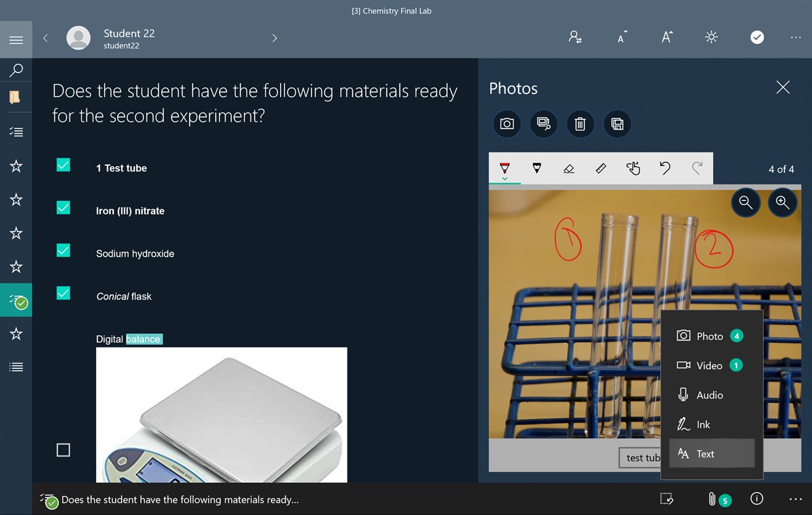Viewport: 812px width, 515px height.
Task: Take a new photo with camera icon
Action: tap(506, 124)
